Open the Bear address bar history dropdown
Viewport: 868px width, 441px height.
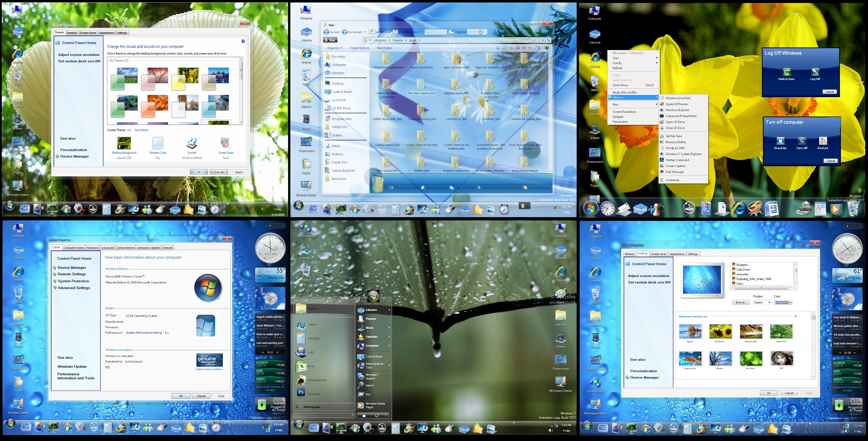pyautogui.click(x=542, y=40)
